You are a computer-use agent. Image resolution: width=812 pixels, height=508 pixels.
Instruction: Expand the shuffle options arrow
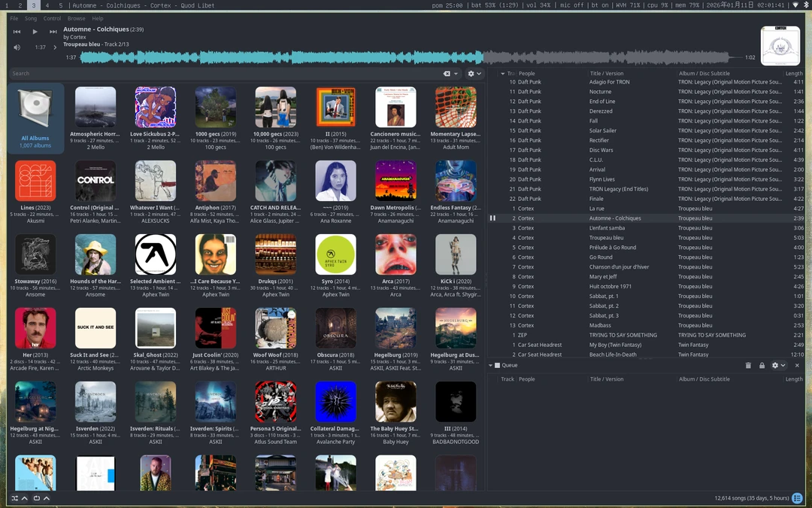point(25,498)
